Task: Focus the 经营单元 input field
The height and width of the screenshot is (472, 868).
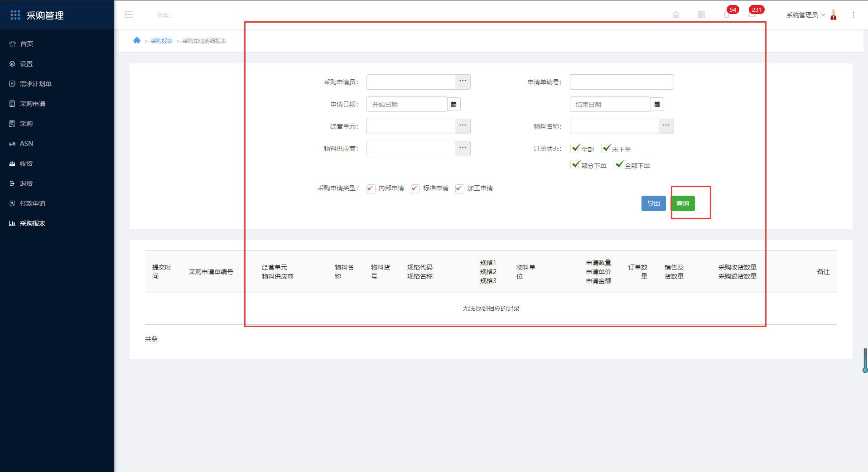Action: pyautogui.click(x=410, y=126)
